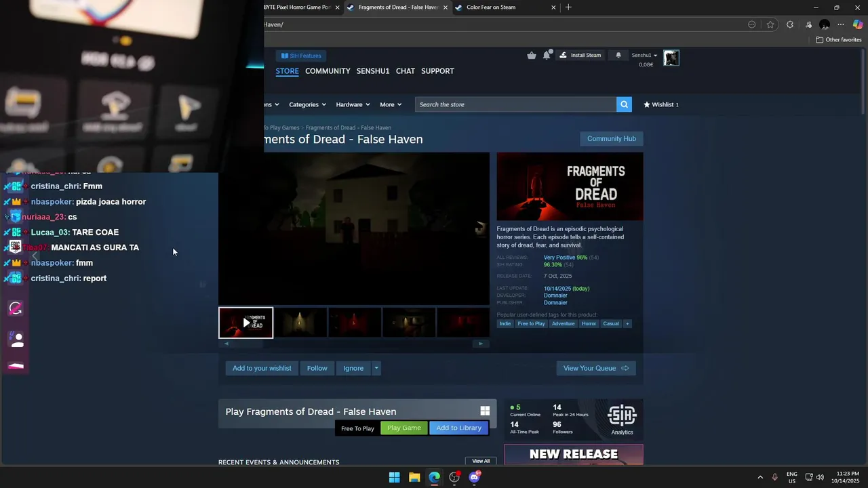This screenshot has width=868, height=488.
Task: Click the Horror tag
Action: 589,323
